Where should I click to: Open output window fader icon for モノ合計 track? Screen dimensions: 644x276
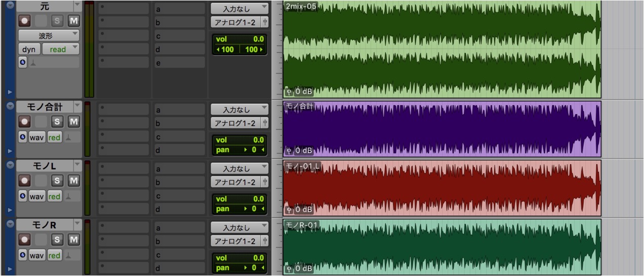(265, 123)
